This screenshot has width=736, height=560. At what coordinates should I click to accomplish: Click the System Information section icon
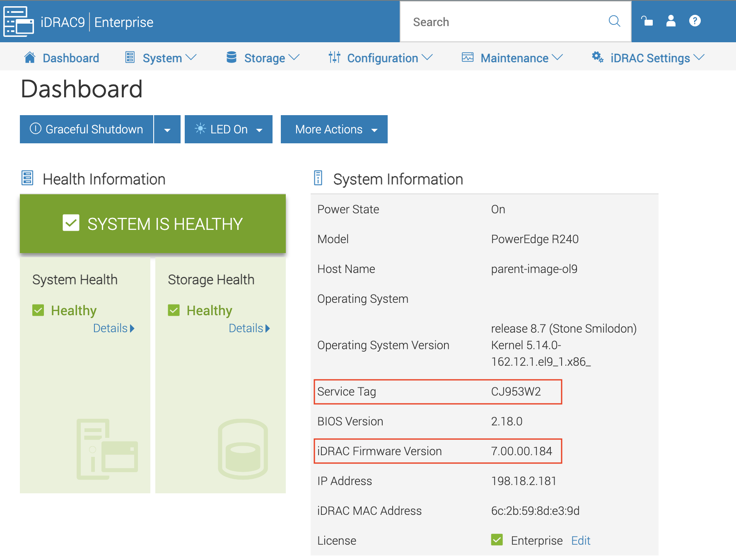point(318,178)
